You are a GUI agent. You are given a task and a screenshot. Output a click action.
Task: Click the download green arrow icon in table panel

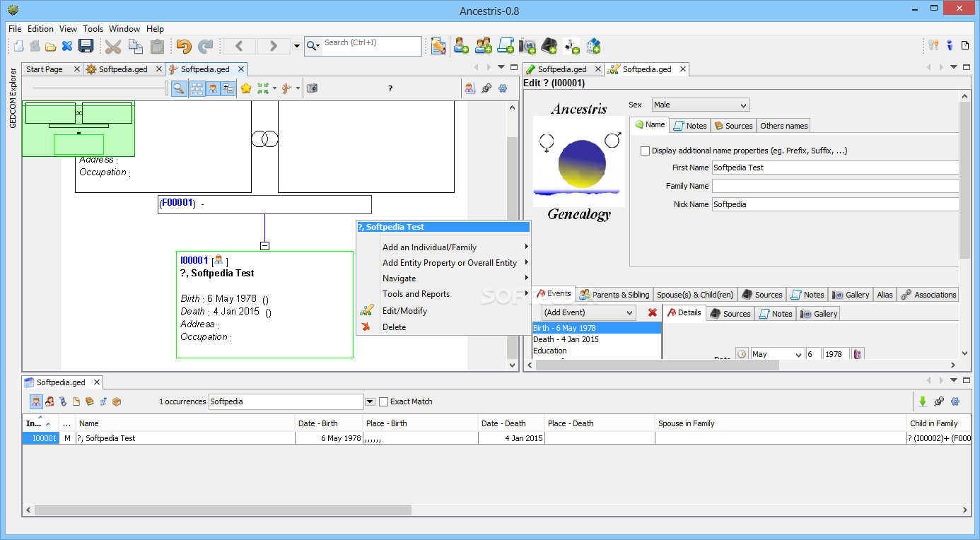[923, 401]
